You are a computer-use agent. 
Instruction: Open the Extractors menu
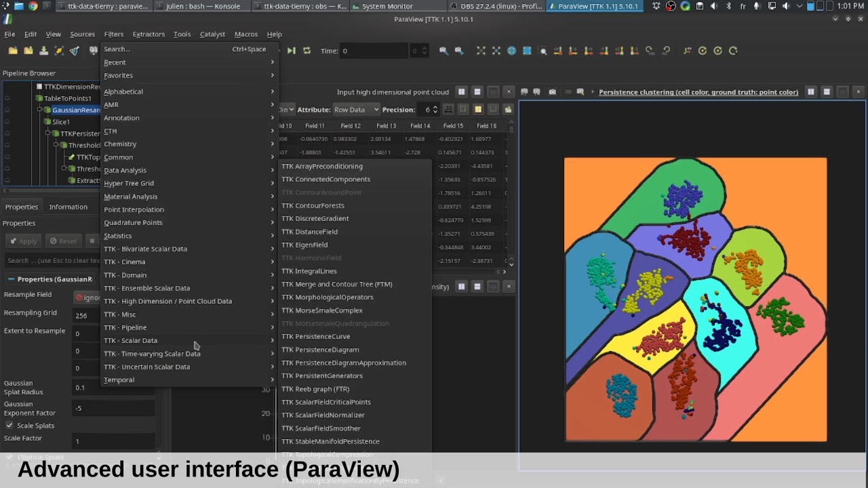point(149,34)
